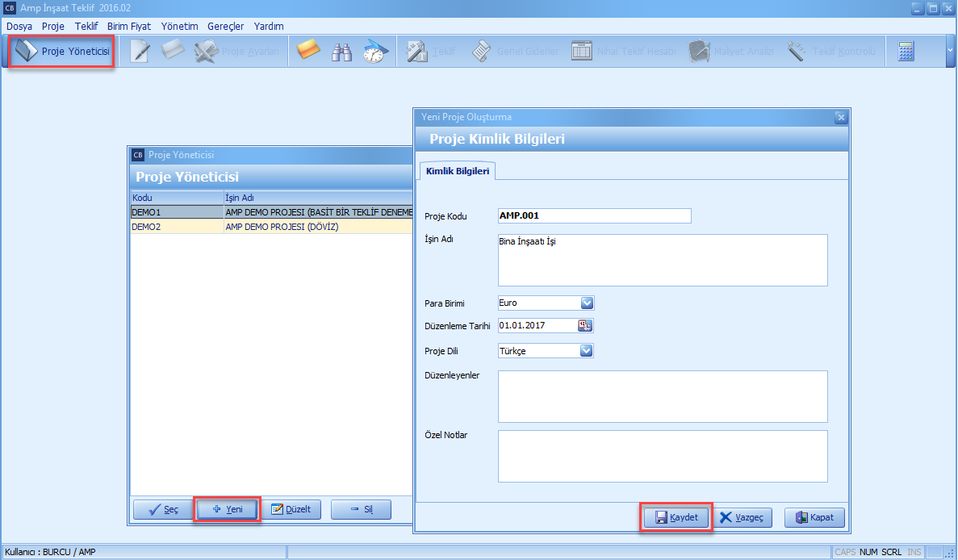Click the Kapat button
The width and height of the screenshot is (958, 560).
[x=814, y=517]
